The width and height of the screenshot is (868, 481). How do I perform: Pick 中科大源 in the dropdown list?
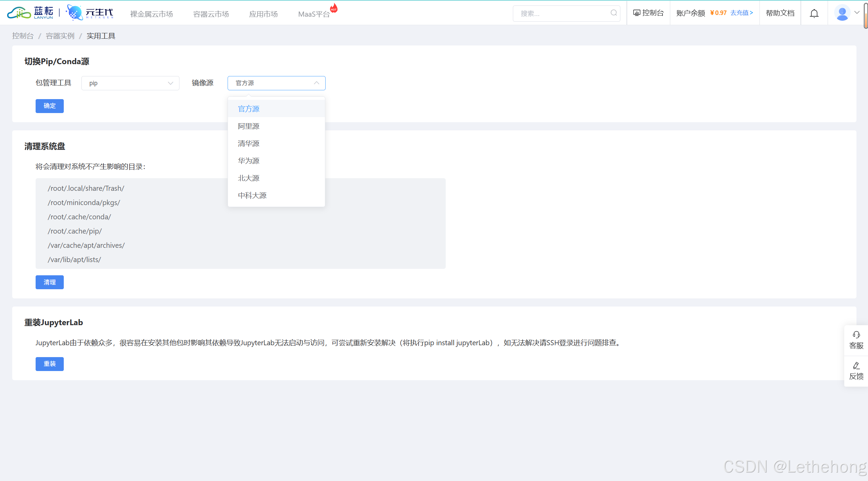click(x=252, y=196)
